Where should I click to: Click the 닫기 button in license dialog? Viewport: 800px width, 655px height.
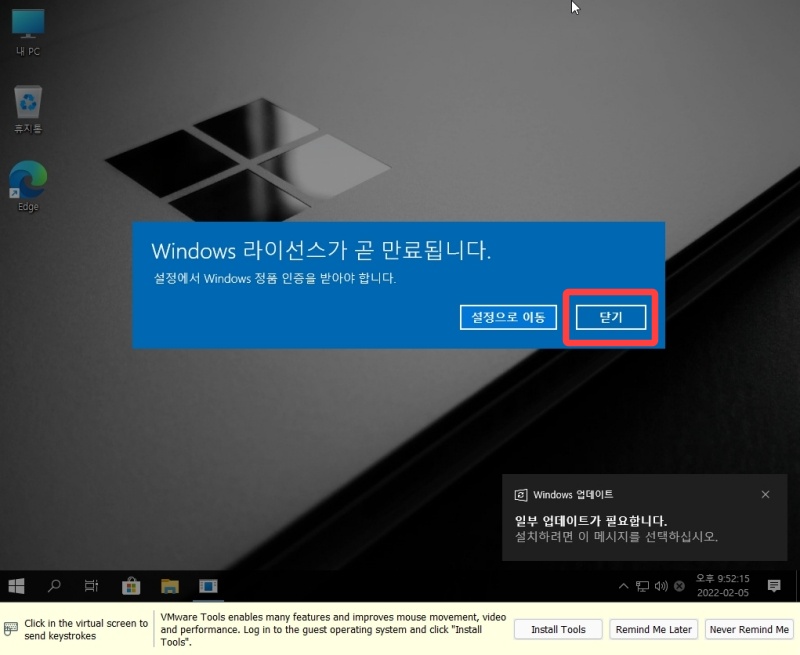coord(611,317)
